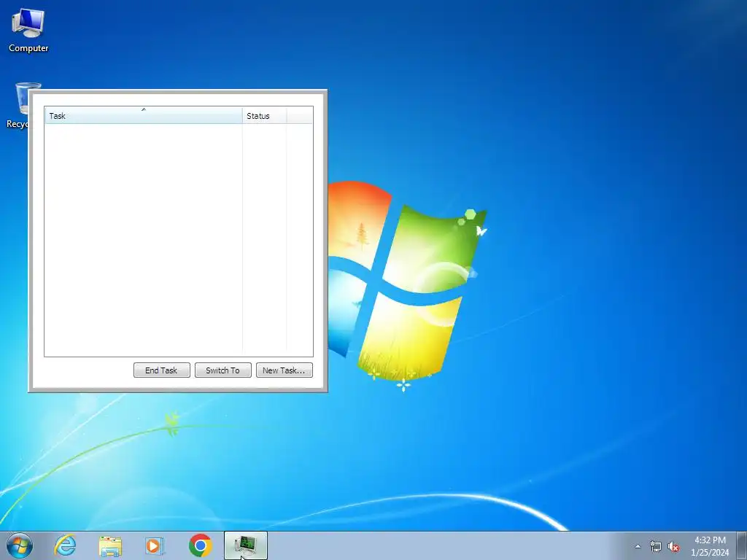Show hidden system tray icons

(638, 547)
